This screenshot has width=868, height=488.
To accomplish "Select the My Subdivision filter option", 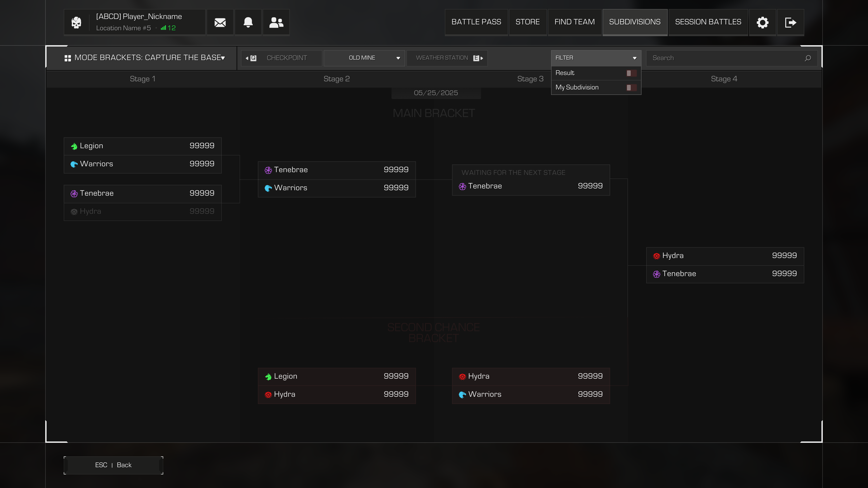I will tap(596, 88).
